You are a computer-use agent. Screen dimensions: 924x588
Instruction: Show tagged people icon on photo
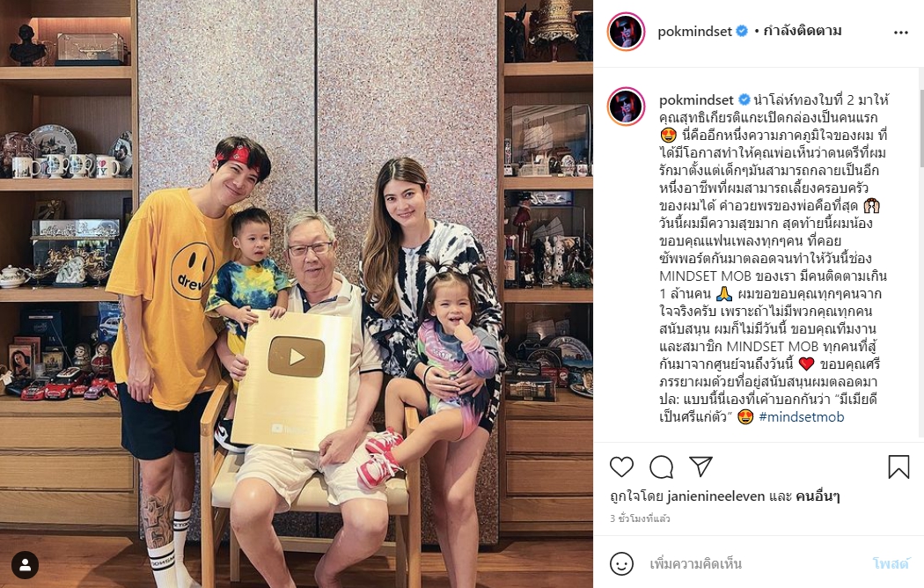[x=26, y=564]
